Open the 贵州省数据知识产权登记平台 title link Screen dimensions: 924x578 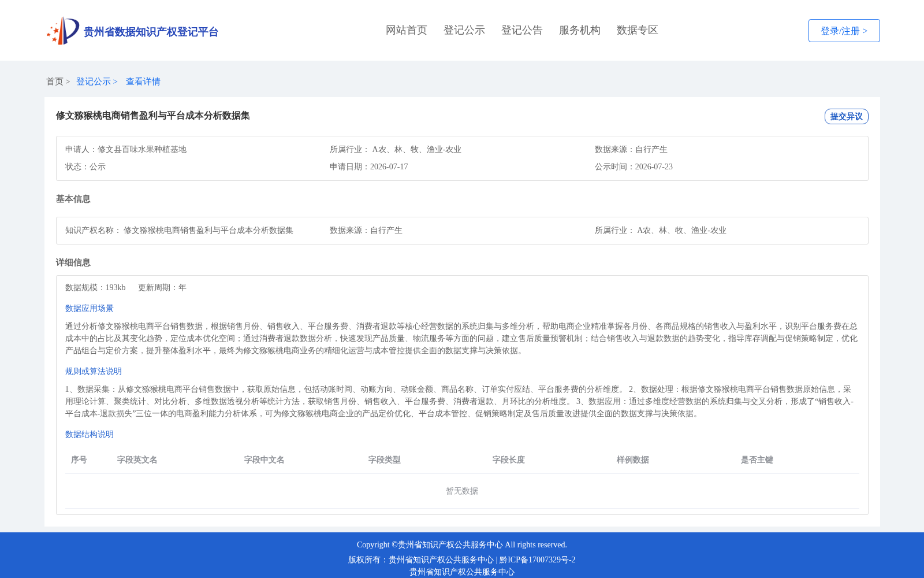tap(151, 32)
